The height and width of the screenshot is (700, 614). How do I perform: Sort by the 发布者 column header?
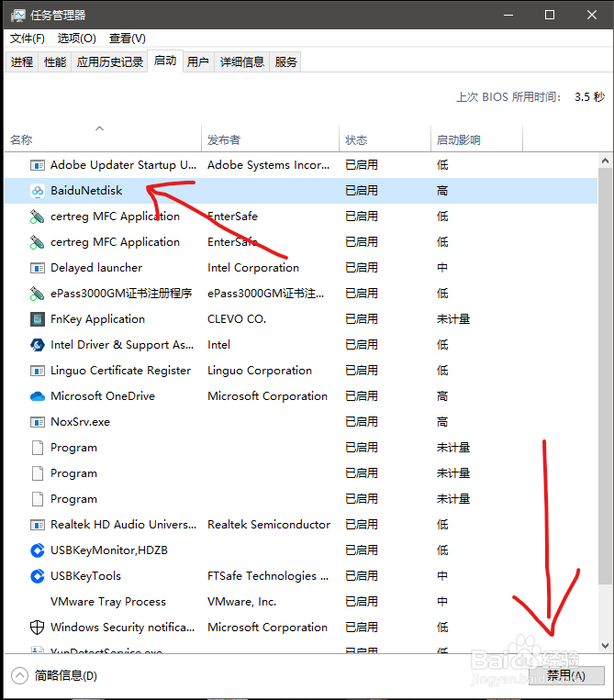tap(270, 139)
